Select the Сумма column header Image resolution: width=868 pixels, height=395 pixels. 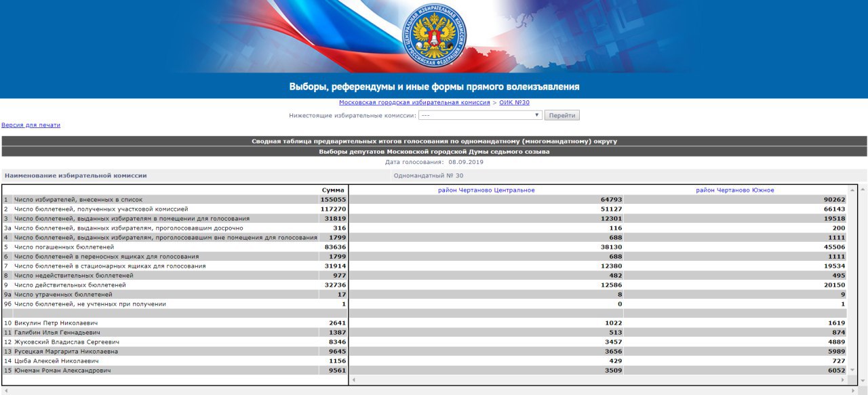(333, 190)
